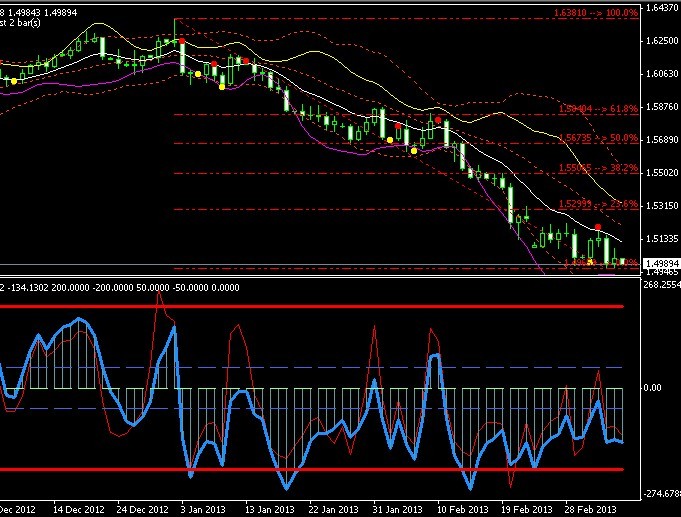
Task: Select the 1.51335 price scale value
Action: [662, 239]
